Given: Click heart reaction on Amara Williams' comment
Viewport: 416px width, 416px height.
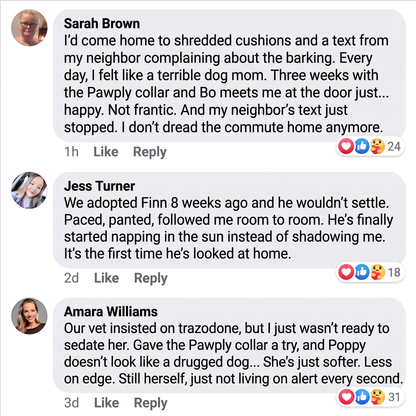Looking at the screenshot, I should 346,397.
